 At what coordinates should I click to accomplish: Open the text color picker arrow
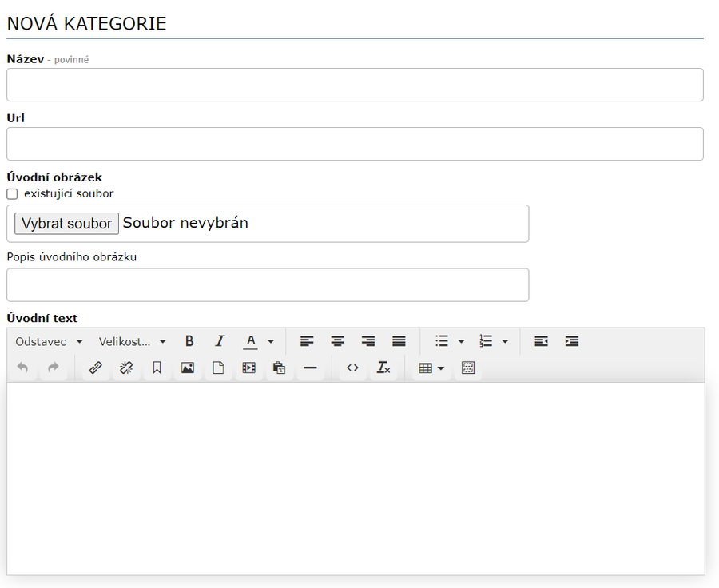click(x=271, y=341)
